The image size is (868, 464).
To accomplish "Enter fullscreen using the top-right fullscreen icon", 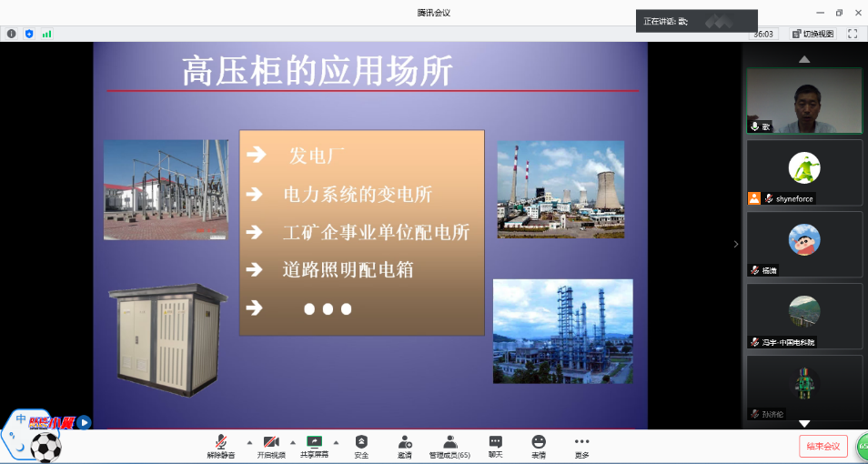I will (853, 34).
